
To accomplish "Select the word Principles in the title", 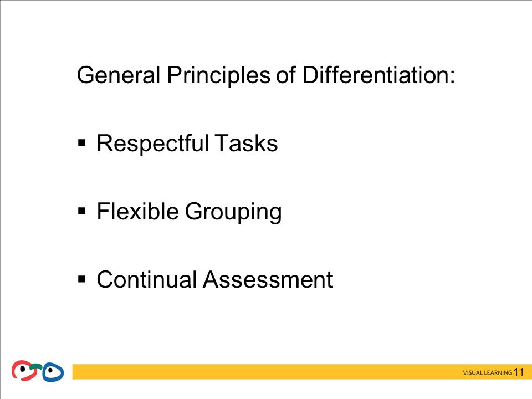I will coord(218,76).
